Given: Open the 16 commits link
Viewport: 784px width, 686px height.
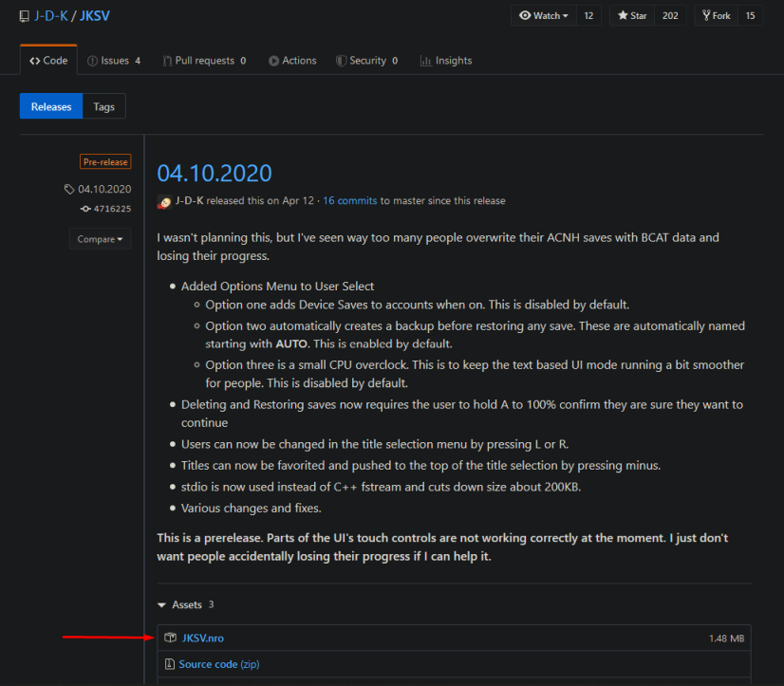Looking at the screenshot, I should pyautogui.click(x=349, y=200).
